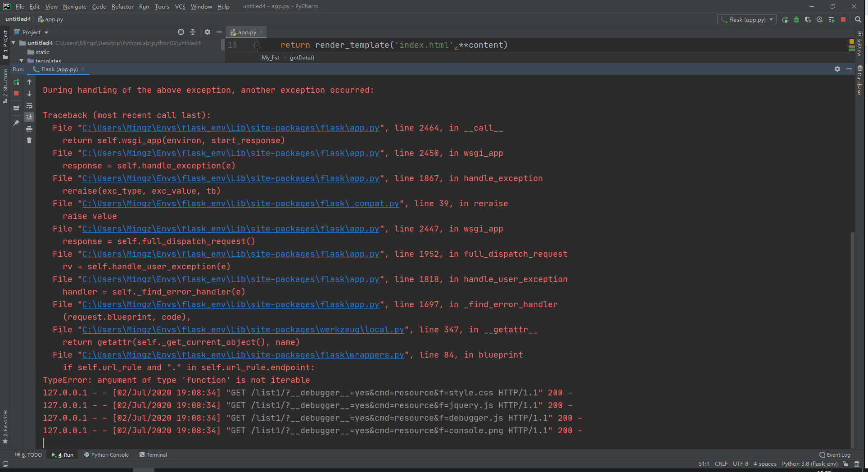This screenshot has height=472, width=868.
Task: Open _compat.py link at line 39
Action: pyautogui.click(x=241, y=204)
